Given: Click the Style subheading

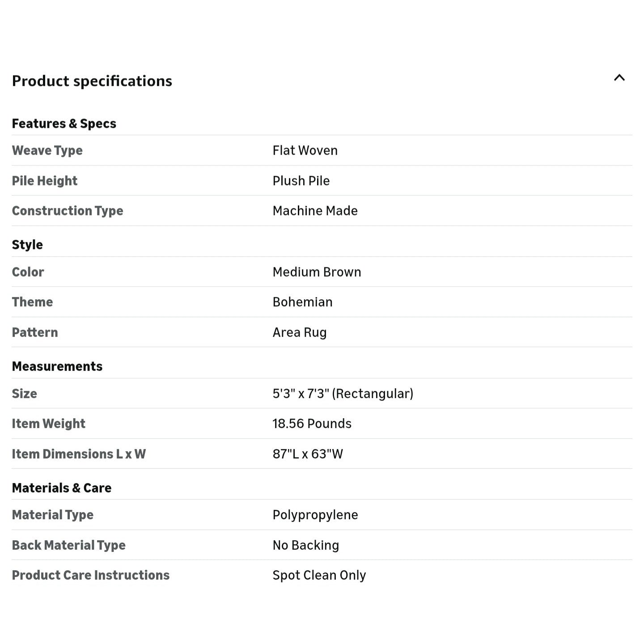Looking at the screenshot, I should pos(27,245).
